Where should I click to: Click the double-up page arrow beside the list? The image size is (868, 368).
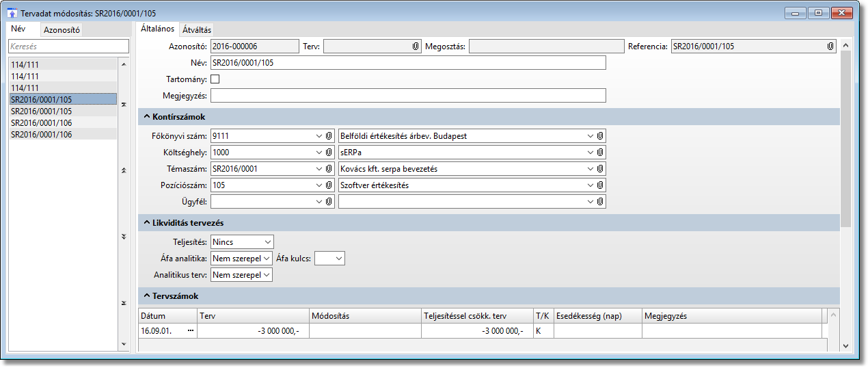(123, 170)
